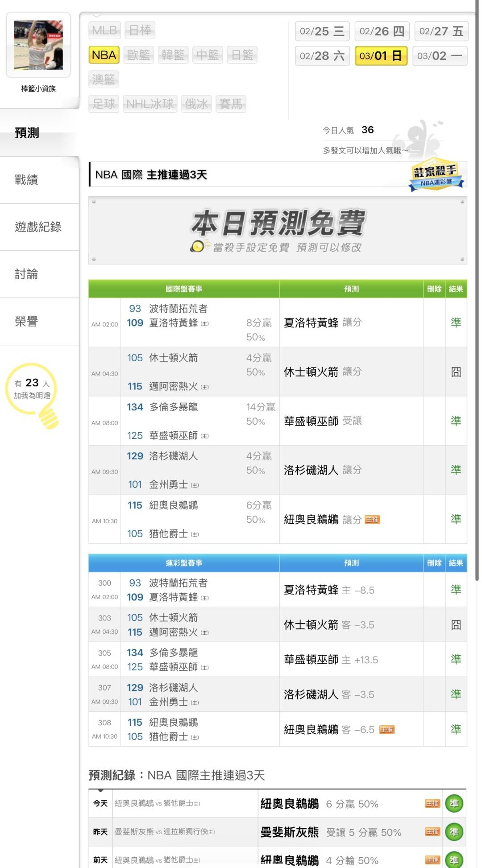Click the 國際盤賽事 table header

(x=184, y=289)
